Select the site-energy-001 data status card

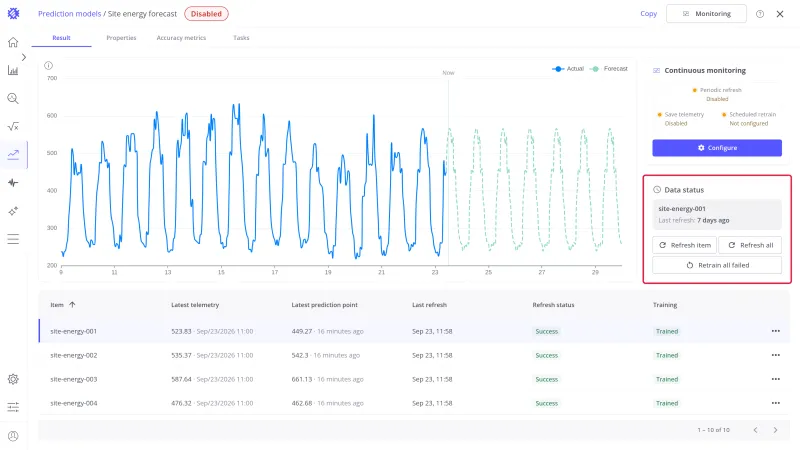click(717, 214)
